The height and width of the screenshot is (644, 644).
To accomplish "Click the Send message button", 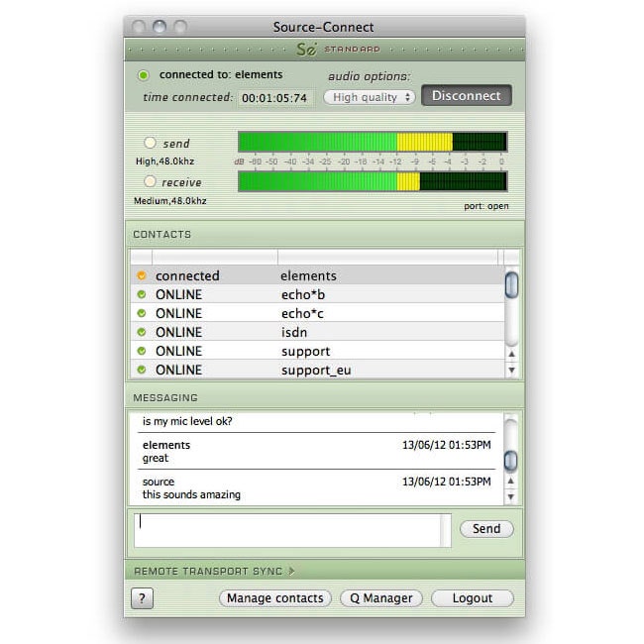I will click(486, 529).
